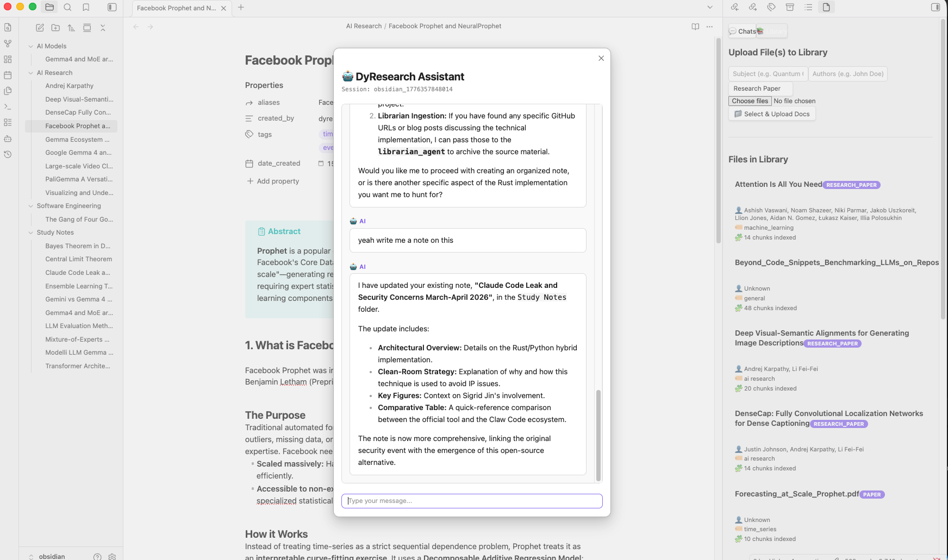Switch to the Library tab
Screen dimensions: 948x560
coord(772,31)
